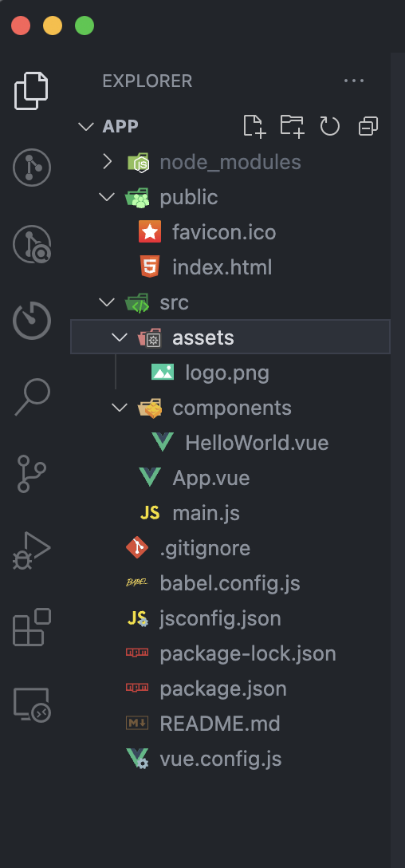Open Remote Explorer icon
The image size is (405, 868).
(32, 704)
